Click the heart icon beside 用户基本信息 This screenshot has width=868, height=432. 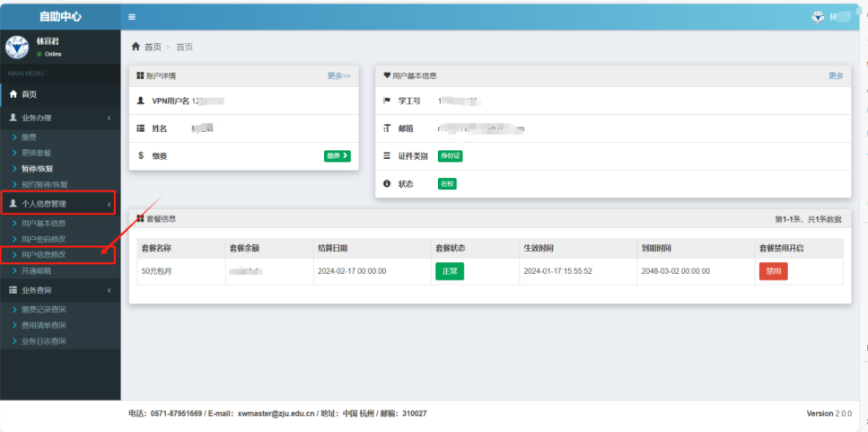387,76
